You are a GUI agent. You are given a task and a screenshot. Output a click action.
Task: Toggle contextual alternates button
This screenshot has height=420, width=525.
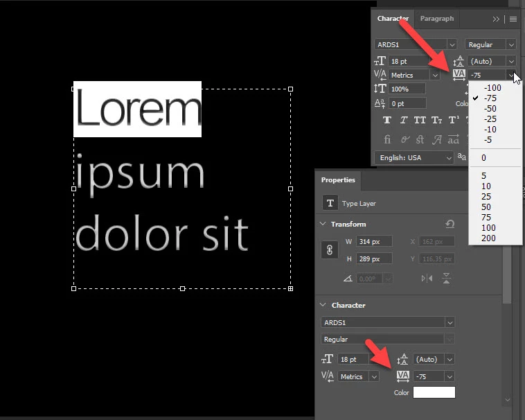pos(404,139)
